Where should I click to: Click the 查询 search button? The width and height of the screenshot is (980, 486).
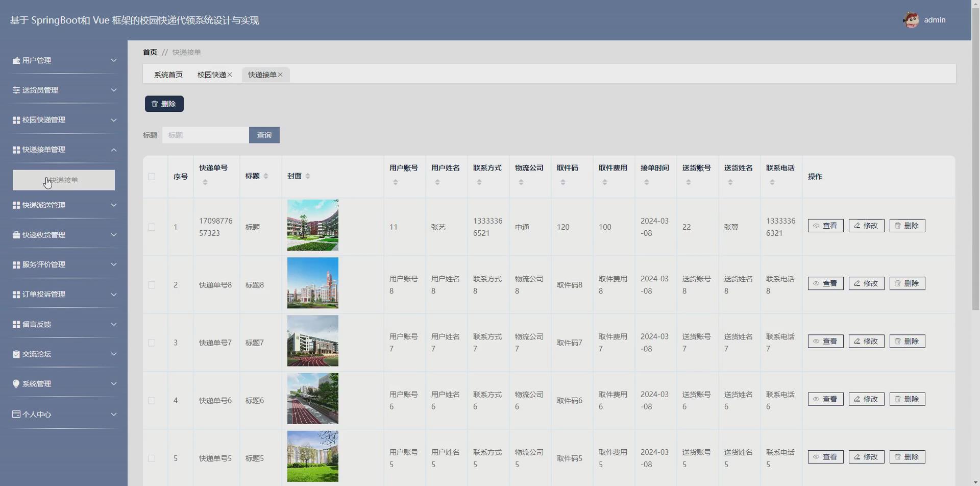(264, 135)
